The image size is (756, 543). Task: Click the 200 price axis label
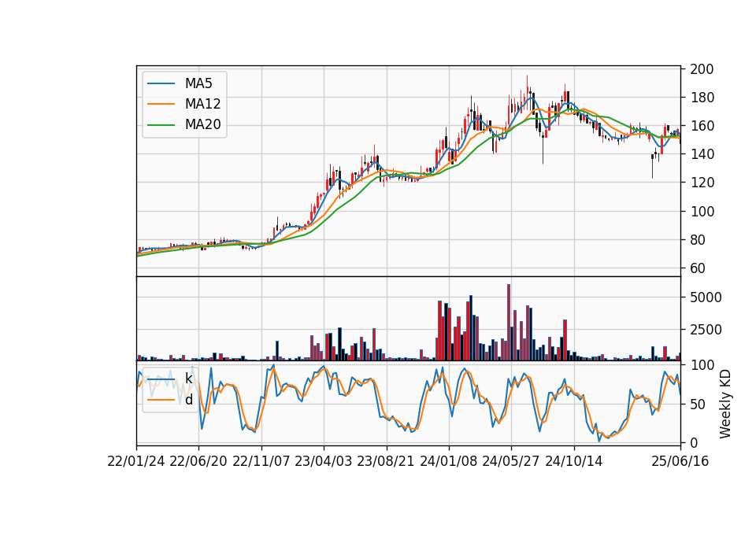(702, 69)
